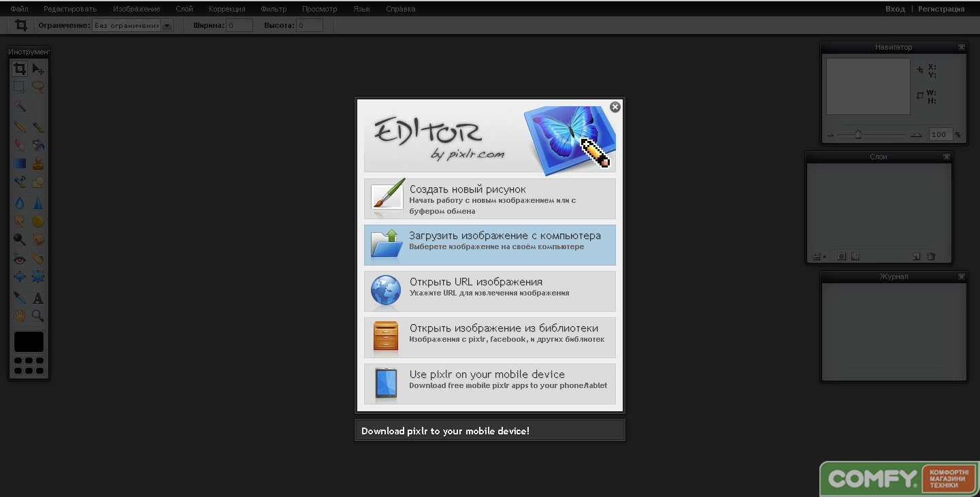Click the Navigator zoom percentage field

[941, 134]
